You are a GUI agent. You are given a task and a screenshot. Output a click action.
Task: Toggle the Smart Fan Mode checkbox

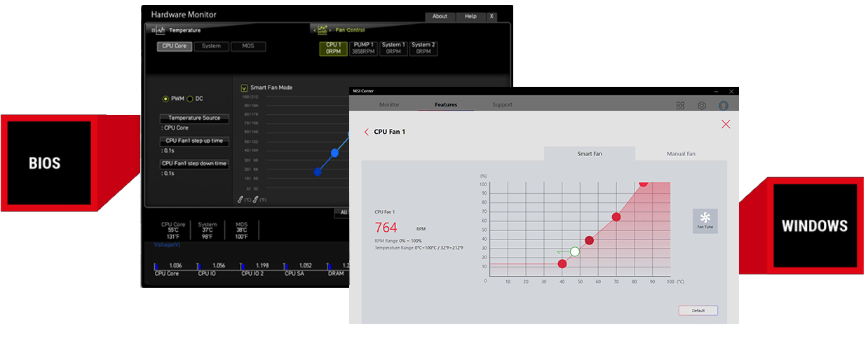click(244, 88)
